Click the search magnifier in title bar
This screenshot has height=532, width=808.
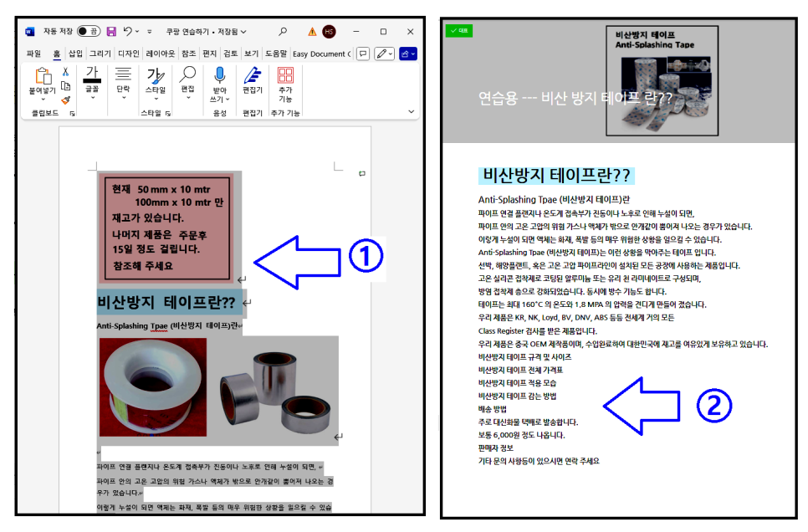pyautogui.click(x=283, y=32)
